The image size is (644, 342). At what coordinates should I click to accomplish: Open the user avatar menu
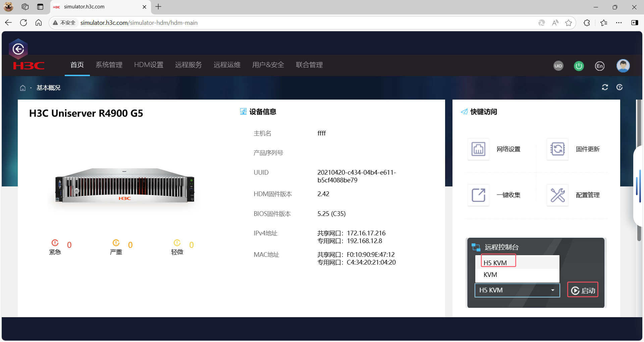pos(623,66)
